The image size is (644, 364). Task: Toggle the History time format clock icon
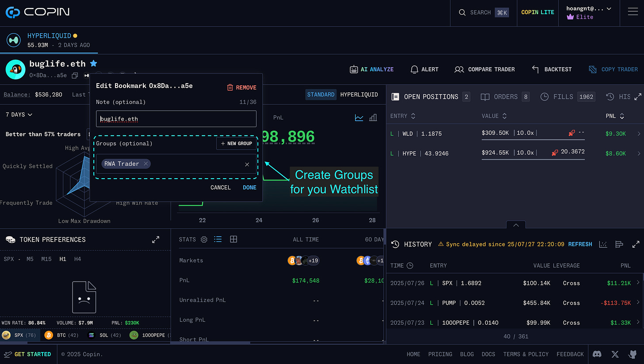click(410, 265)
